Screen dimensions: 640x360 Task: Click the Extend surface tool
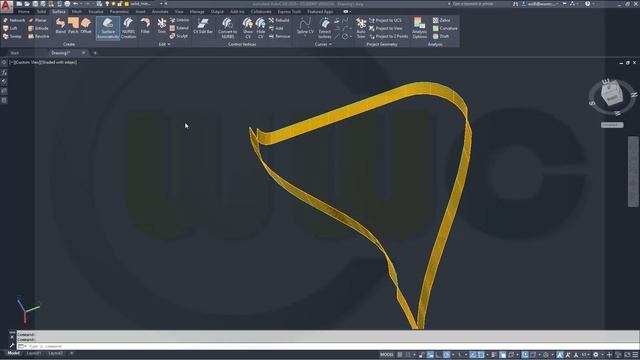pos(179,28)
